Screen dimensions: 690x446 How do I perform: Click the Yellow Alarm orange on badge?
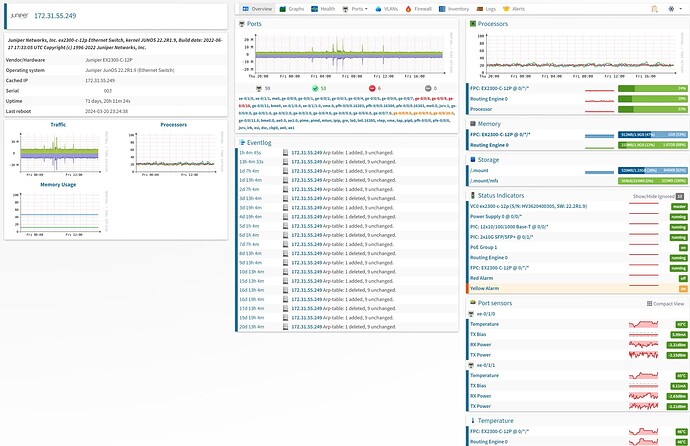pyautogui.click(x=683, y=289)
